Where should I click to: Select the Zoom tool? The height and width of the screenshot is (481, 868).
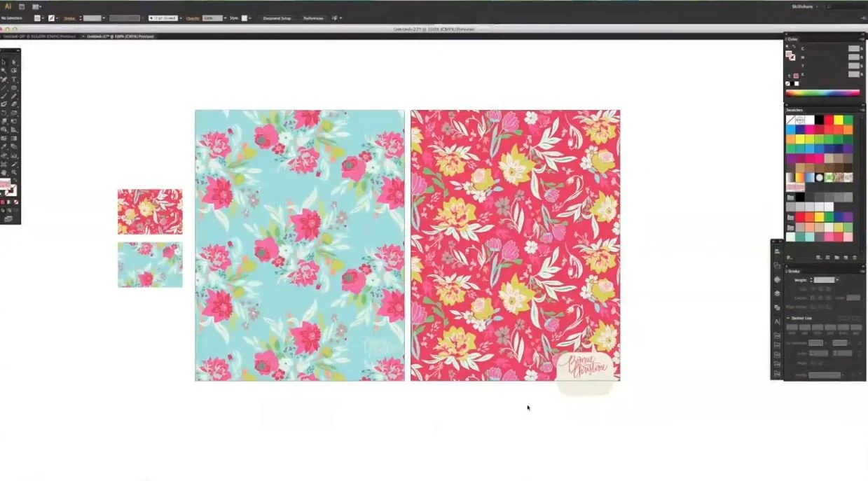click(x=14, y=172)
